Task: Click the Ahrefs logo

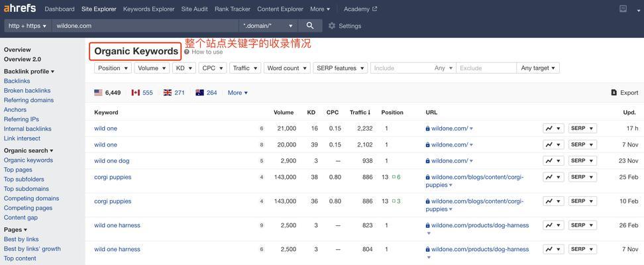Action: tap(20, 8)
